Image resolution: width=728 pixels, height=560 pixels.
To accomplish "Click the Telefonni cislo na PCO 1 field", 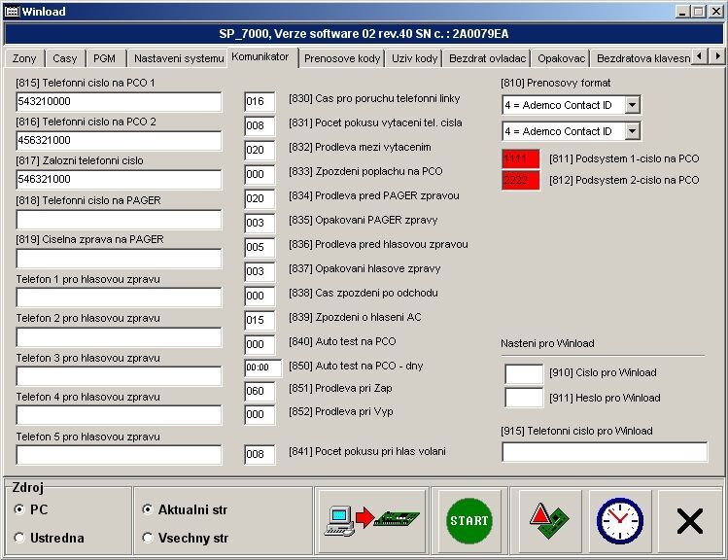I will tap(119, 102).
